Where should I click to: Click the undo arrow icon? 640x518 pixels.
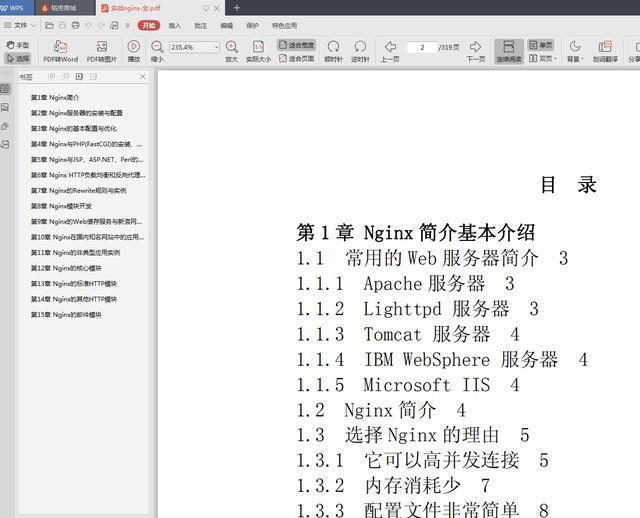(x=88, y=25)
